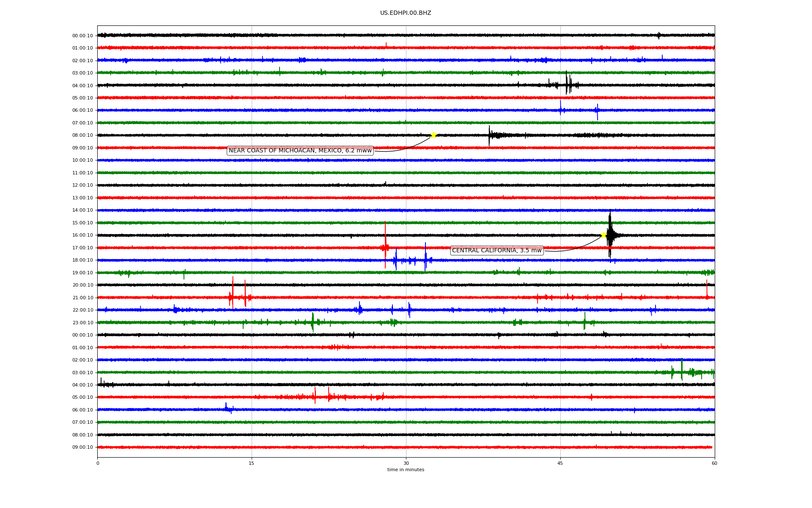Screen dimensions: 812x508
Task: Click the Central California 3.5 mw label
Action: pos(497,251)
